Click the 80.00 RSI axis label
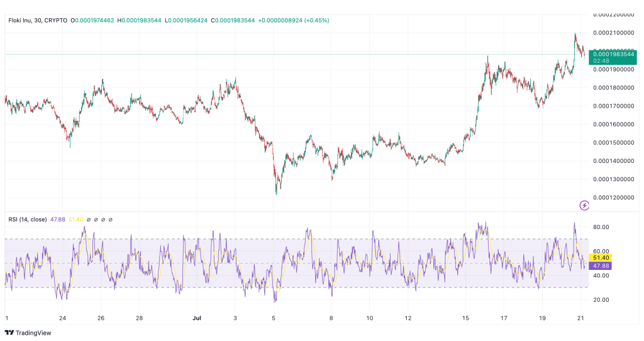 point(601,226)
